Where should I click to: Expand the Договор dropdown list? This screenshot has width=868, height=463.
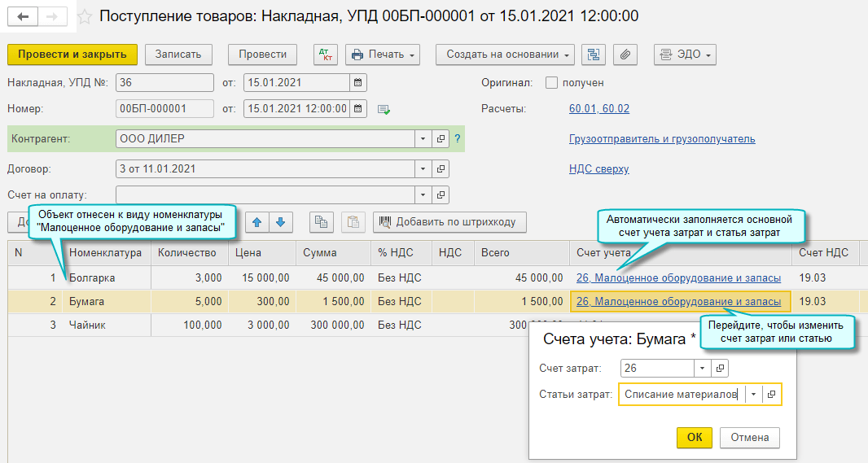click(x=423, y=169)
